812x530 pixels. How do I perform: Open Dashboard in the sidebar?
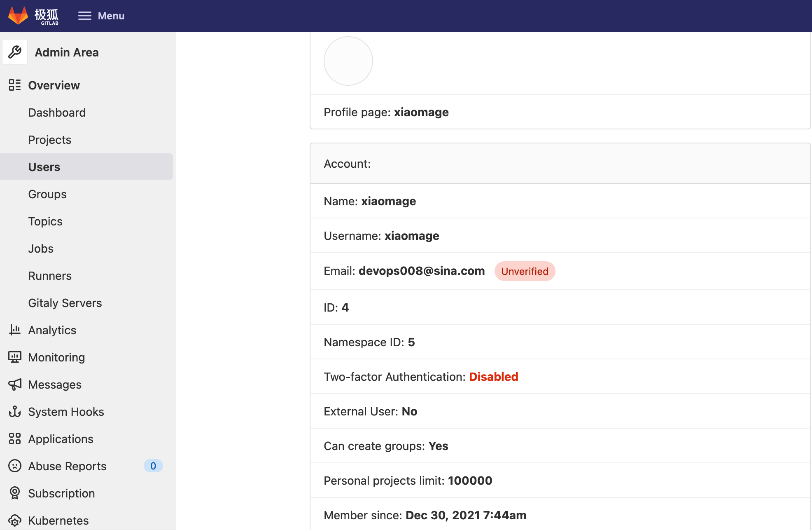coord(57,113)
